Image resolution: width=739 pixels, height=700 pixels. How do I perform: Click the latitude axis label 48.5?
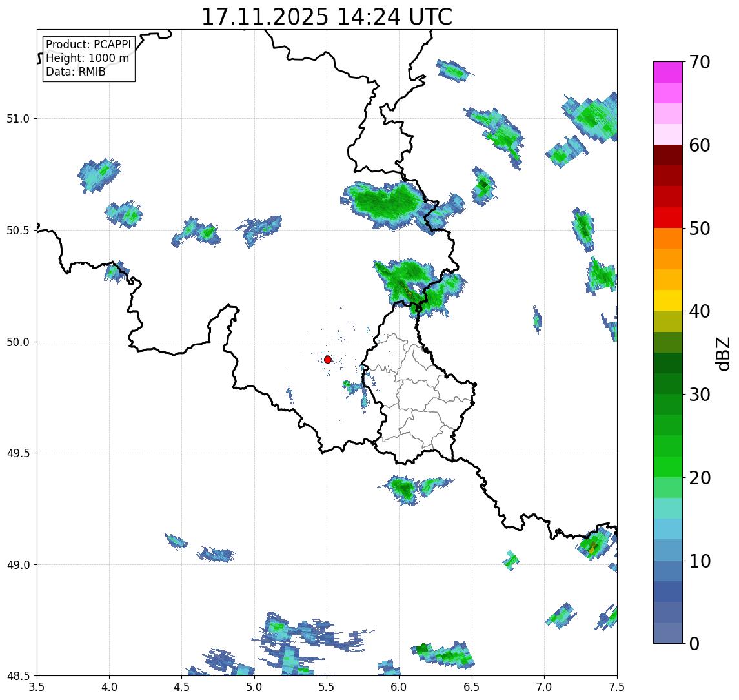[18, 676]
